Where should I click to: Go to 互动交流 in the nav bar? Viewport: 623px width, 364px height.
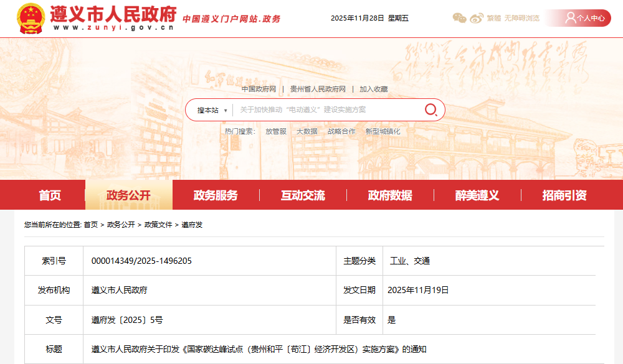303,195
